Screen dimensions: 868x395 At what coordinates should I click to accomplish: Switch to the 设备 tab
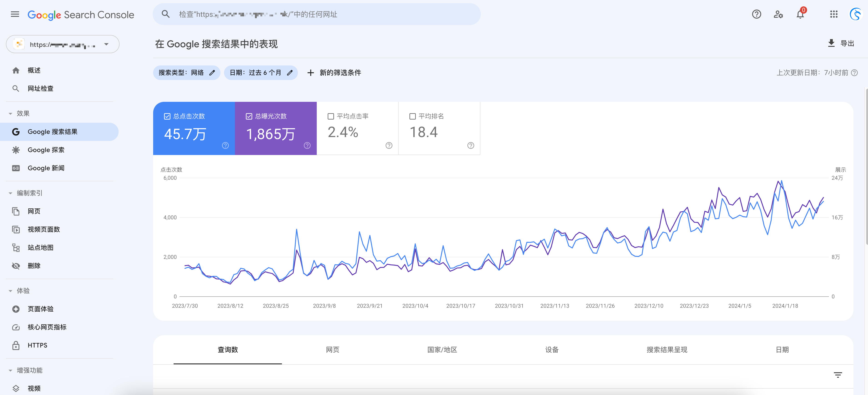(x=552, y=350)
